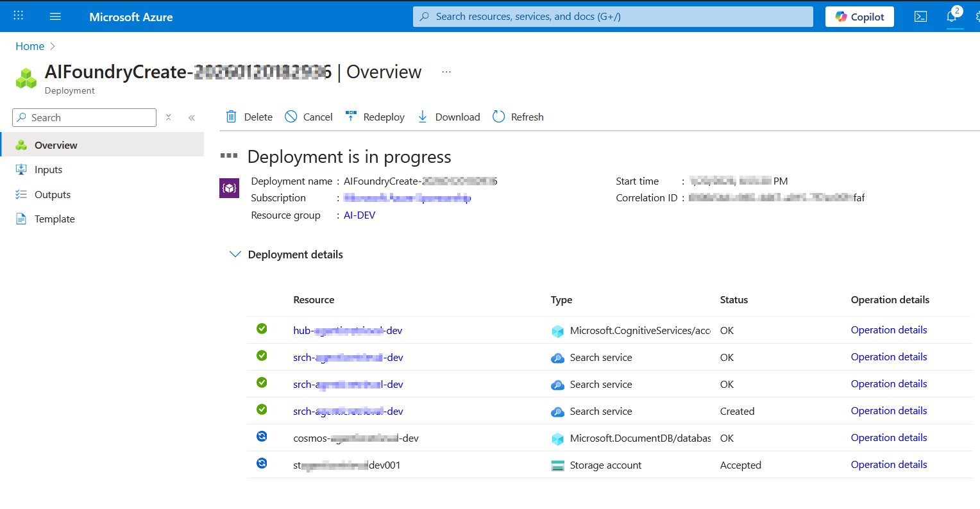Collapse the Deployment details section

pos(235,254)
